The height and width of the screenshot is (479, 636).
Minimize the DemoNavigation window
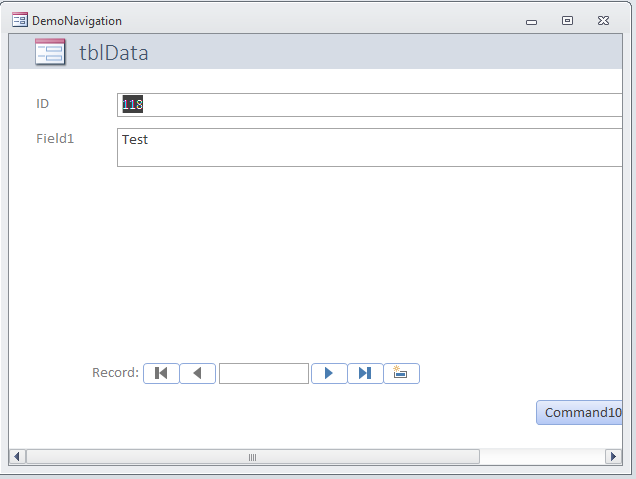pos(531,20)
